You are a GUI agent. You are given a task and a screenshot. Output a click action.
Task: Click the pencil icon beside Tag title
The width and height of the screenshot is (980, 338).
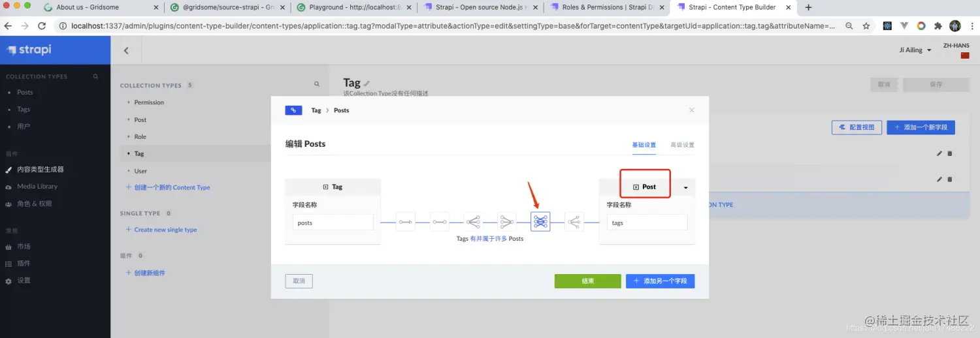[x=367, y=83]
